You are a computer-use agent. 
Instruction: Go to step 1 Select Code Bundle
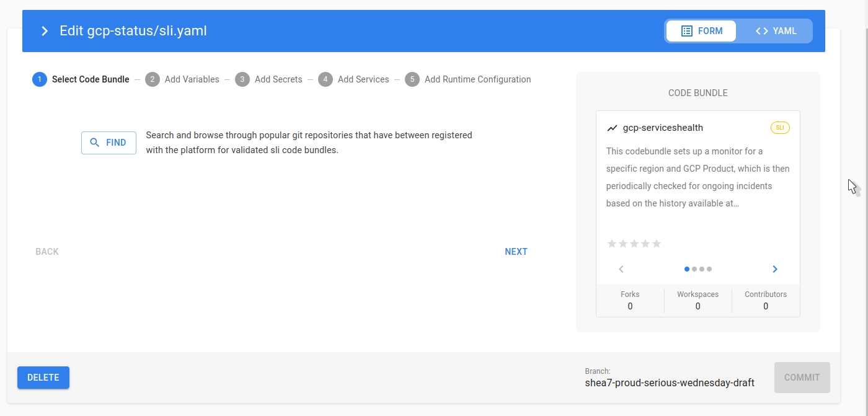81,79
